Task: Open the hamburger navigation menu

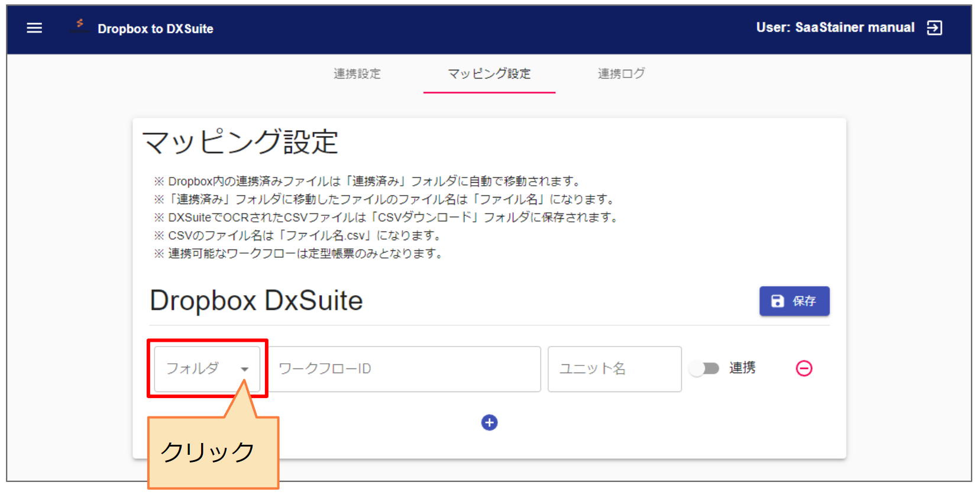Action: (x=34, y=28)
